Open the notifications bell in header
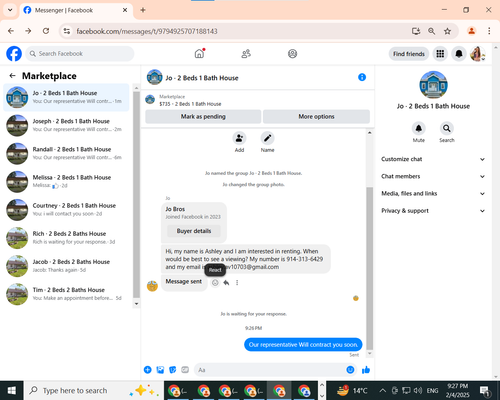 point(459,54)
